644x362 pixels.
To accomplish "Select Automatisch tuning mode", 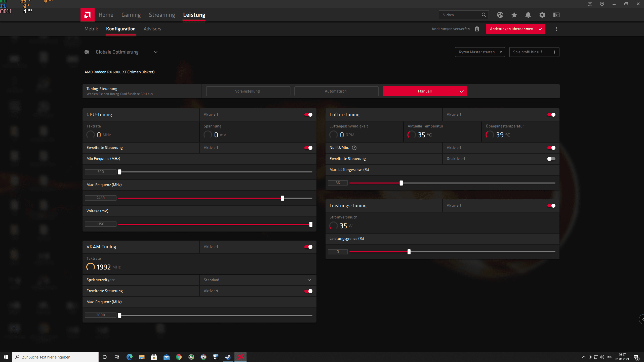I will click(x=336, y=91).
